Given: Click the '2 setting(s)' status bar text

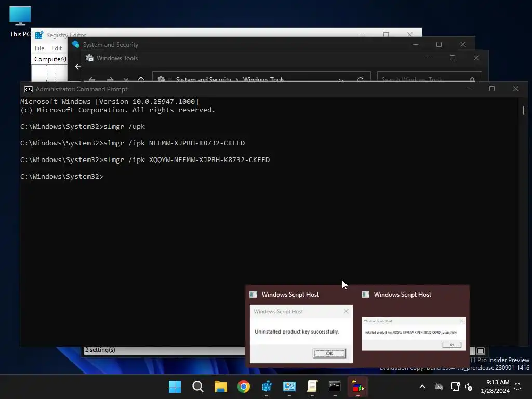Looking at the screenshot, I should coord(100,350).
